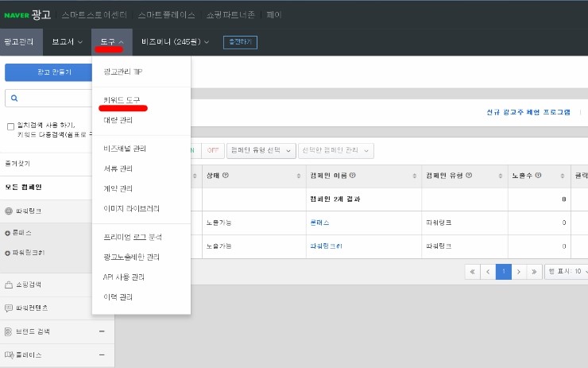Open 페이 link in top bar
This screenshot has height=368, width=588.
pyautogui.click(x=274, y=15)
